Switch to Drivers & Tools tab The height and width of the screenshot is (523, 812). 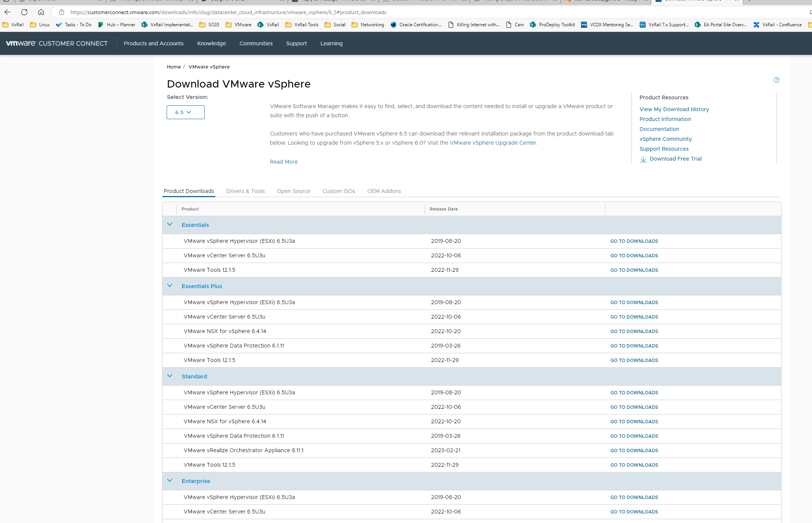tap(245, 191)
